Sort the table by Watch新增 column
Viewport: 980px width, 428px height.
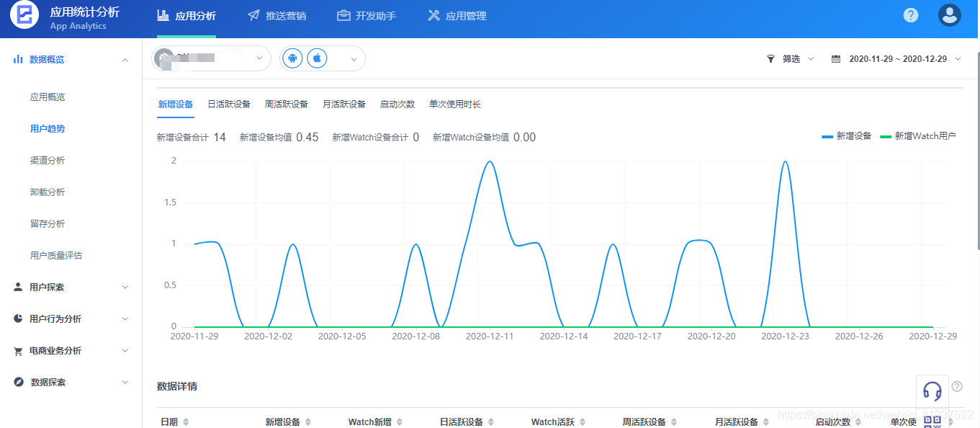tap(400, 422)
